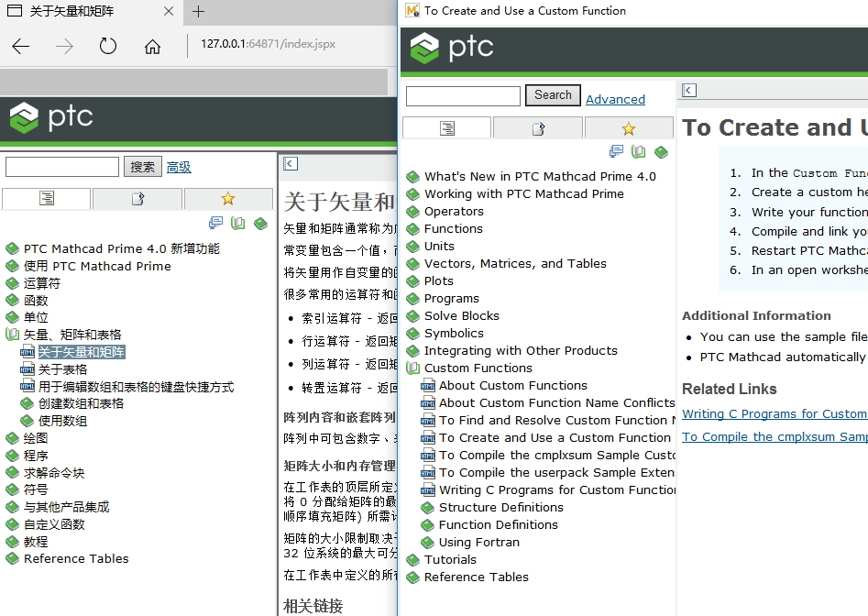The height and width of the screenshot is (616, 868).
Task: Open the About Custom Functions topic
Action: tap(513, 385)
